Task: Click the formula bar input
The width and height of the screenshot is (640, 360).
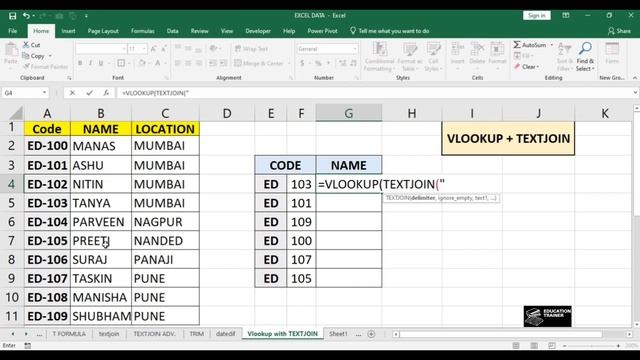Action: click(x=373, y=93)
